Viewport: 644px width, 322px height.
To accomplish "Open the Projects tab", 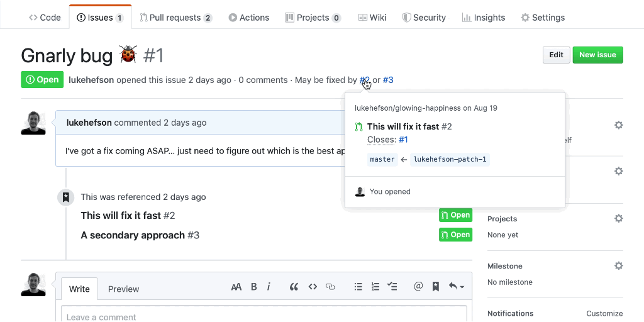I will 313,18.
